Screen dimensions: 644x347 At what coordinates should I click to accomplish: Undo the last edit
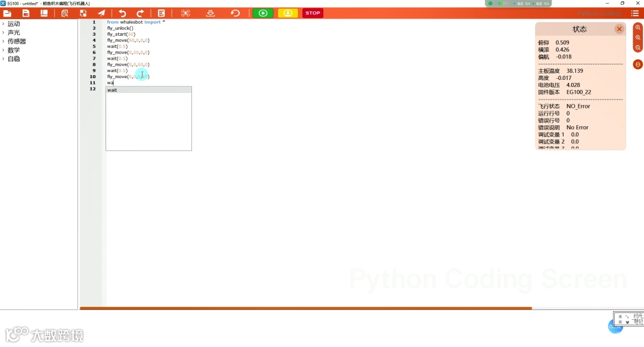point(122,13)
